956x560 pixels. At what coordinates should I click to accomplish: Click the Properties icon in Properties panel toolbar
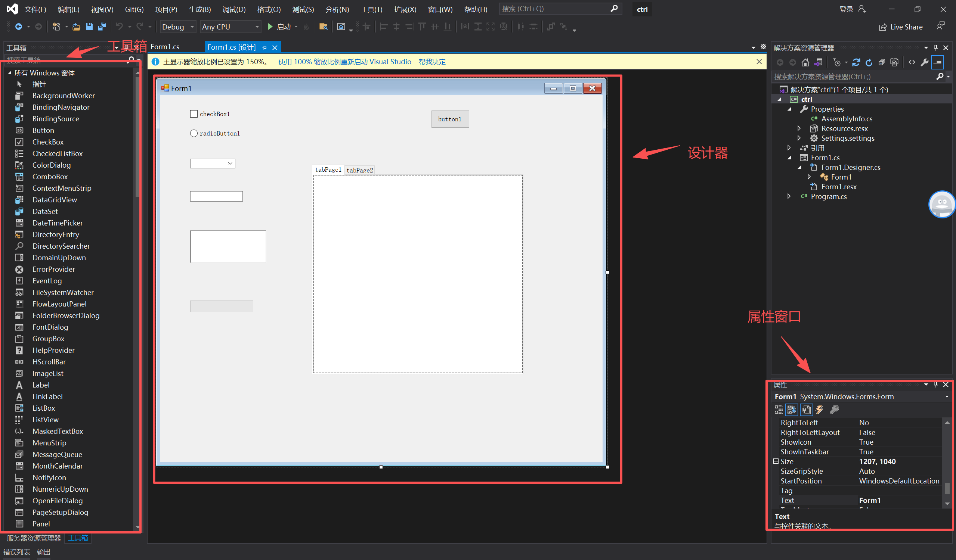pyautogui.click(x=806, y=410)
